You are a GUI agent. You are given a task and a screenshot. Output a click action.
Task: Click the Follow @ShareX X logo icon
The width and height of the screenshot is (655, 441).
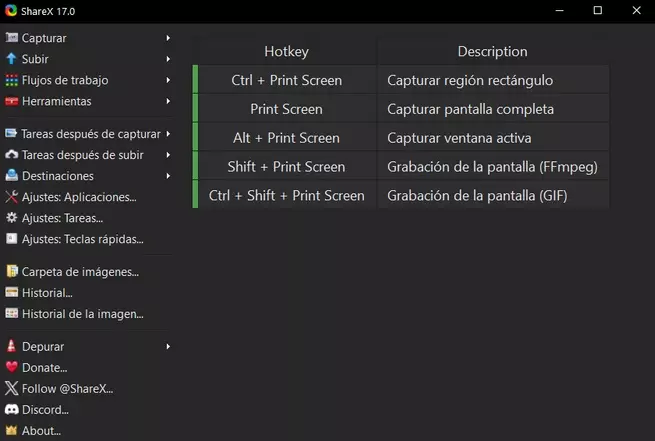click(x=11, y=388)
